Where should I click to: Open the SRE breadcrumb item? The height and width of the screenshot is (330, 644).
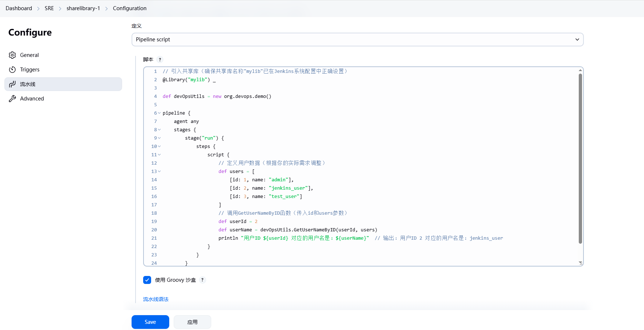(x=49, y=8)
